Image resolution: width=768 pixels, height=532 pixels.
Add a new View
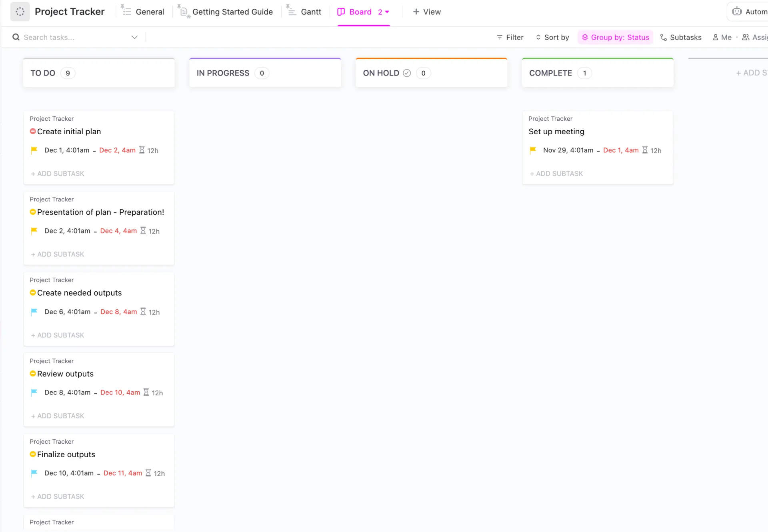click(x=427, y=12)
